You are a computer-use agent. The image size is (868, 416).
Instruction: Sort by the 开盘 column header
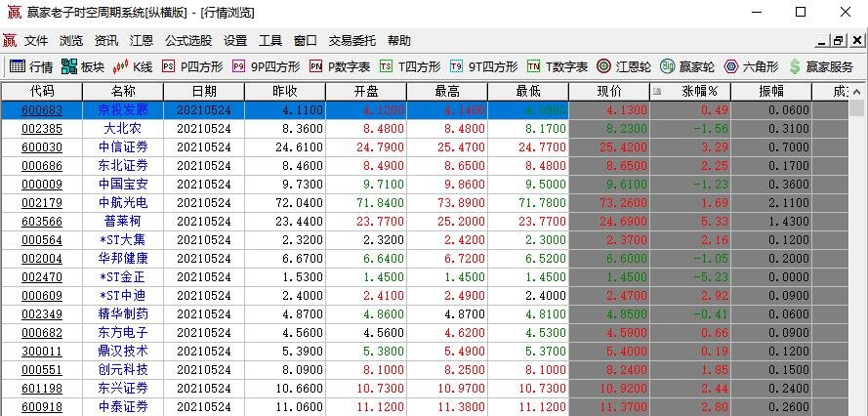click(366, 92)
